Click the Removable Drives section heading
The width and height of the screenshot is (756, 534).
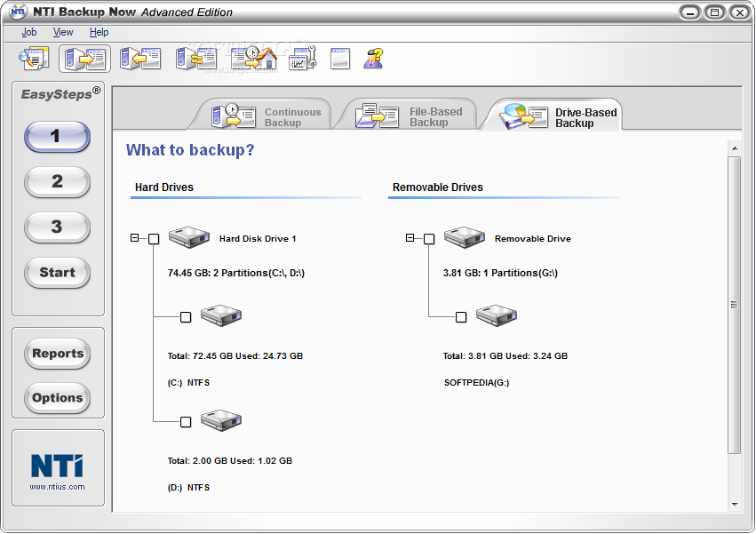pyautogui.click(x=438, y=187)
